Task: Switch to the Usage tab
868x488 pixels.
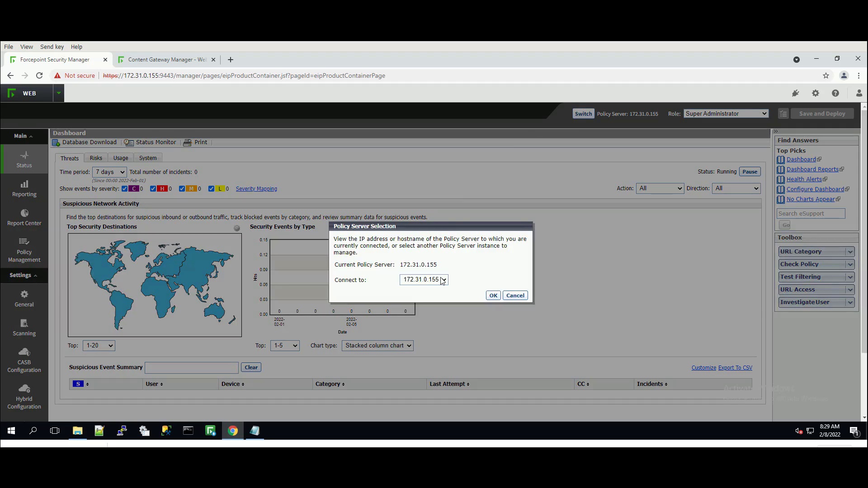Action: point(121,158)
